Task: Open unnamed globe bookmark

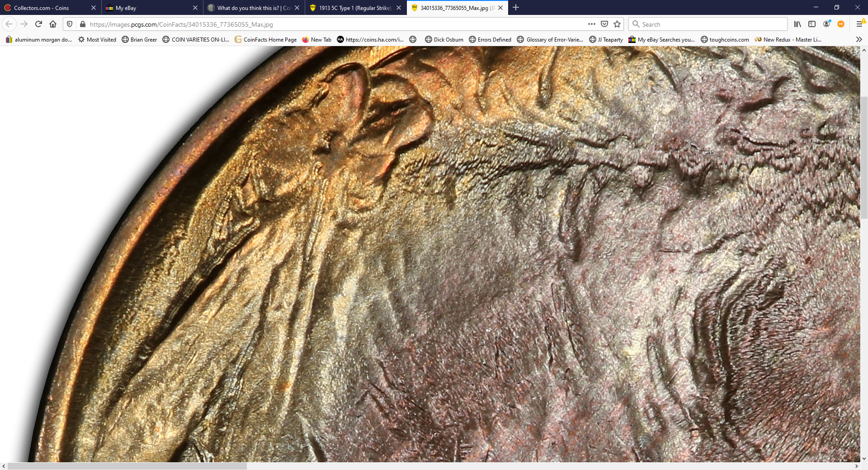Action: tap(413, 39)
